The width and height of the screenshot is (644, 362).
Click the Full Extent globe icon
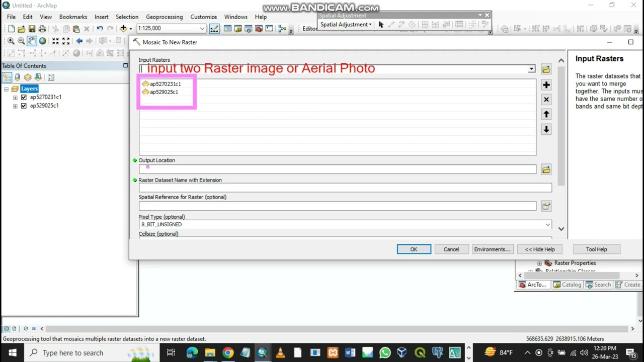[42, 41]
